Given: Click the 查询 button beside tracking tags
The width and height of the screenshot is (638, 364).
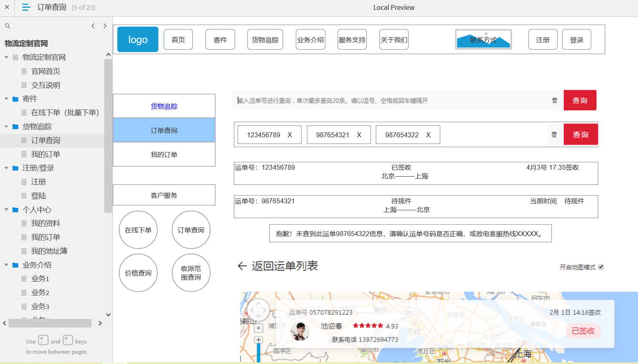Looking at the screenshot, I should point(581,134).
